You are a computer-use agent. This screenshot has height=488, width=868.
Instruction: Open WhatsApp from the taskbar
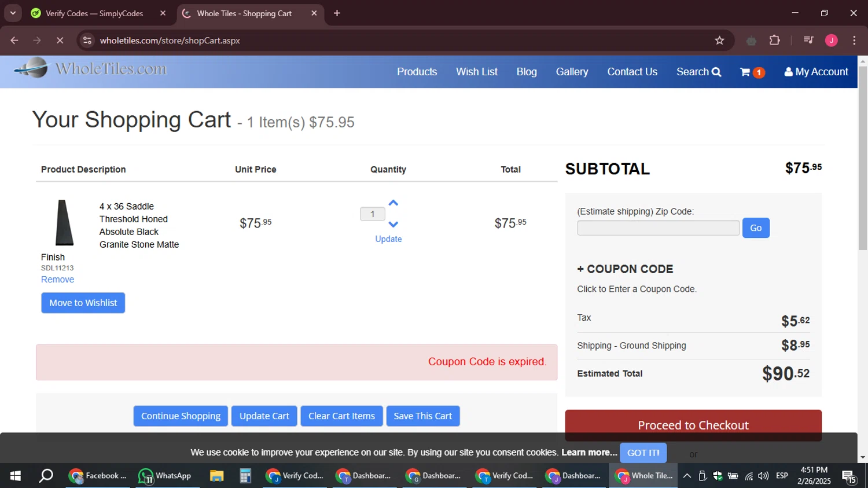click(165, 476)
